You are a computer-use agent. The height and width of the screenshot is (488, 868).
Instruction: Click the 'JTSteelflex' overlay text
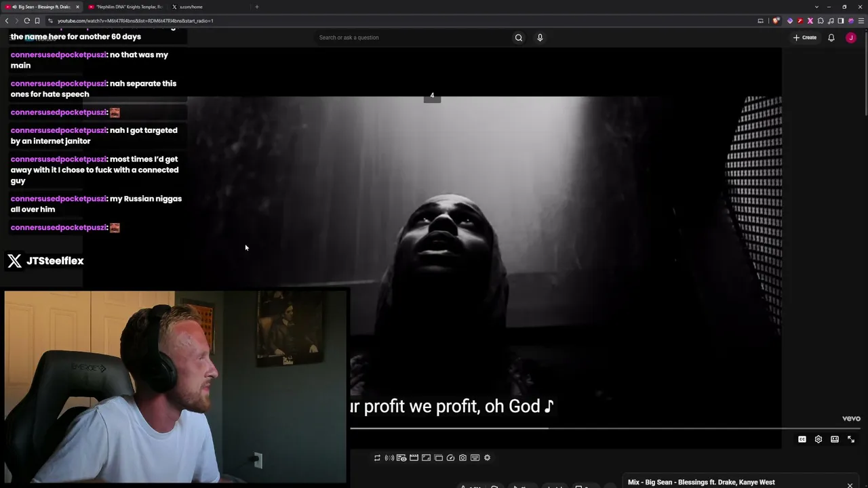coord(55,261)
